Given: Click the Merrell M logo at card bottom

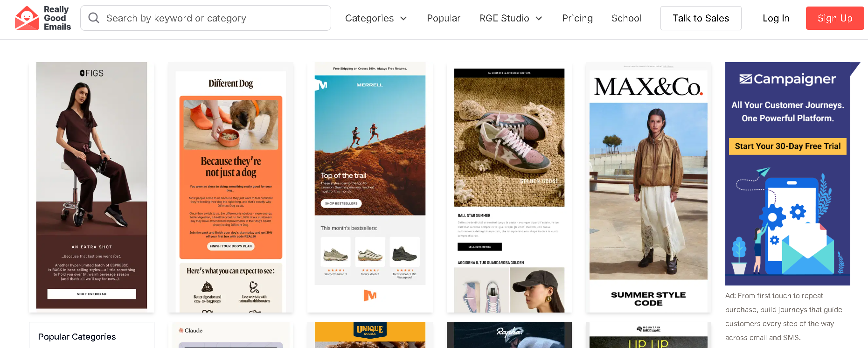Looking at the screenshot, I should pyautogui.click(x=370, y=295).
